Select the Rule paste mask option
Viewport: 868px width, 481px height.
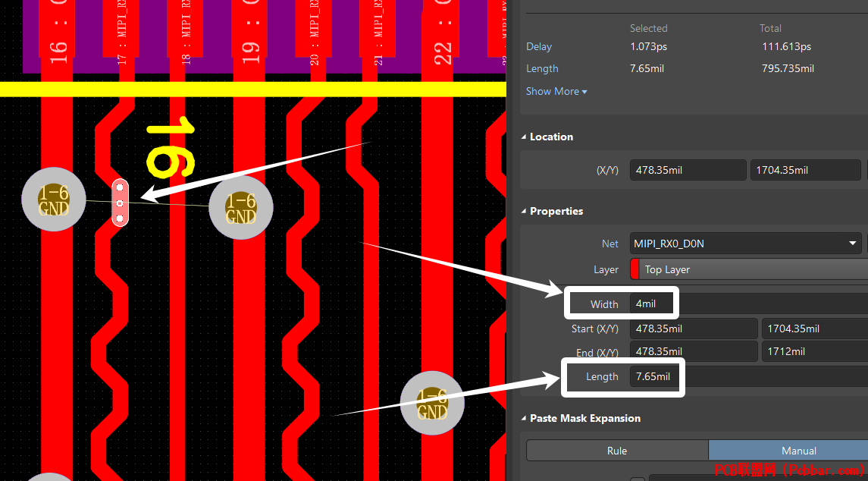[617, 451]
